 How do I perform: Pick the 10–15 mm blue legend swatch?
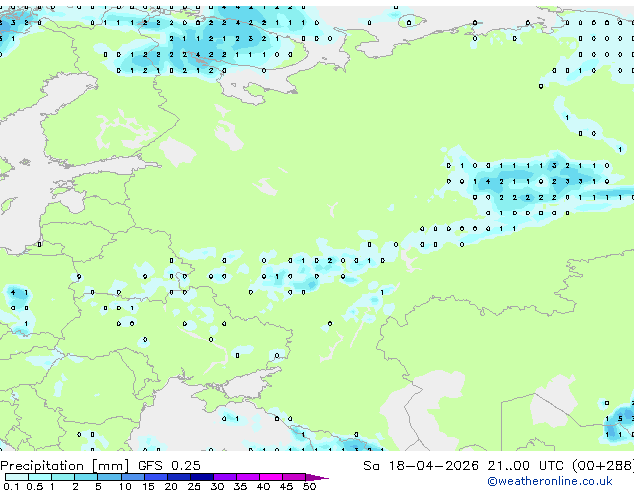pyautogui.click(x=133, y=477)
